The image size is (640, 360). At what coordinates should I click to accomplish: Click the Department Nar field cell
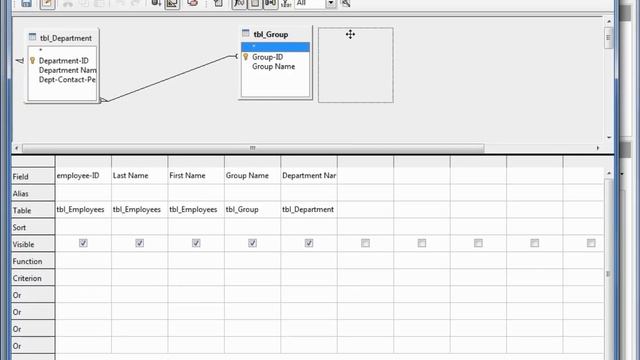(309, 176)
